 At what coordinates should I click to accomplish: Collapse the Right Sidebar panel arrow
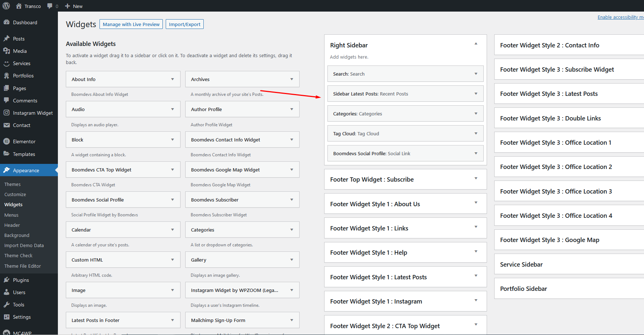[x=476, y=44]
